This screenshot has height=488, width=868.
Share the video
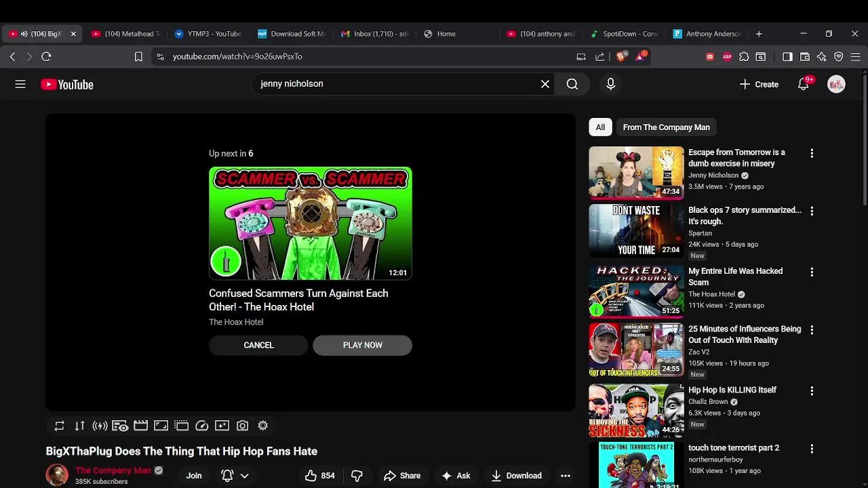point(402,476)
